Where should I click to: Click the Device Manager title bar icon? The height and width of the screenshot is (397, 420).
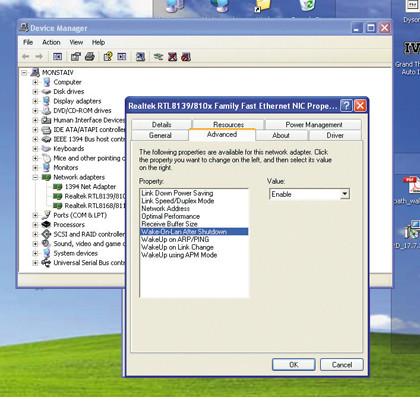(24, 28)
